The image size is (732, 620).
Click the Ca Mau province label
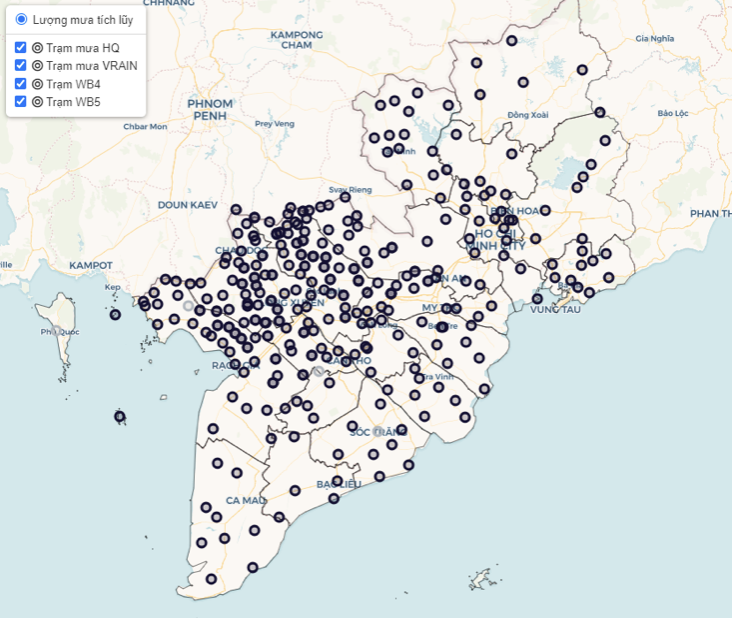(245, 499)
